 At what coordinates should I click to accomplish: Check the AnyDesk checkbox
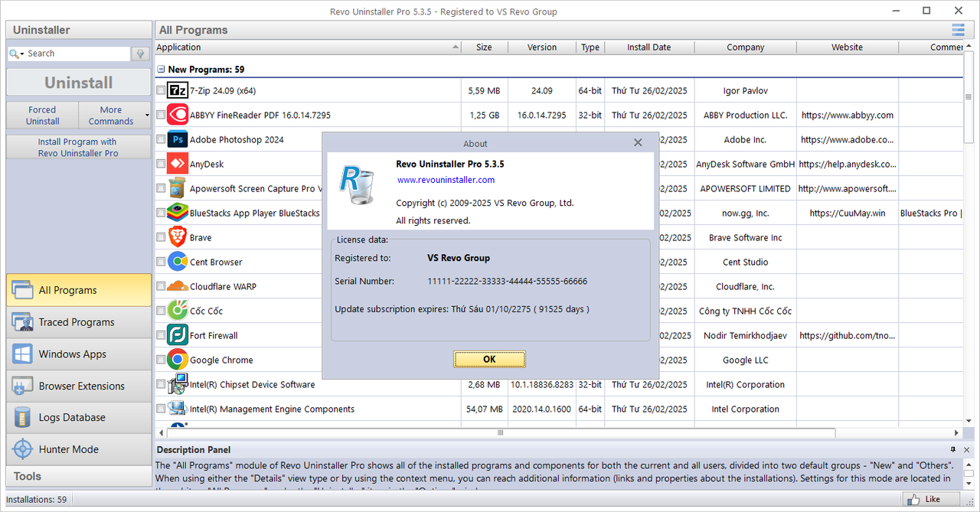coord(161,164)
